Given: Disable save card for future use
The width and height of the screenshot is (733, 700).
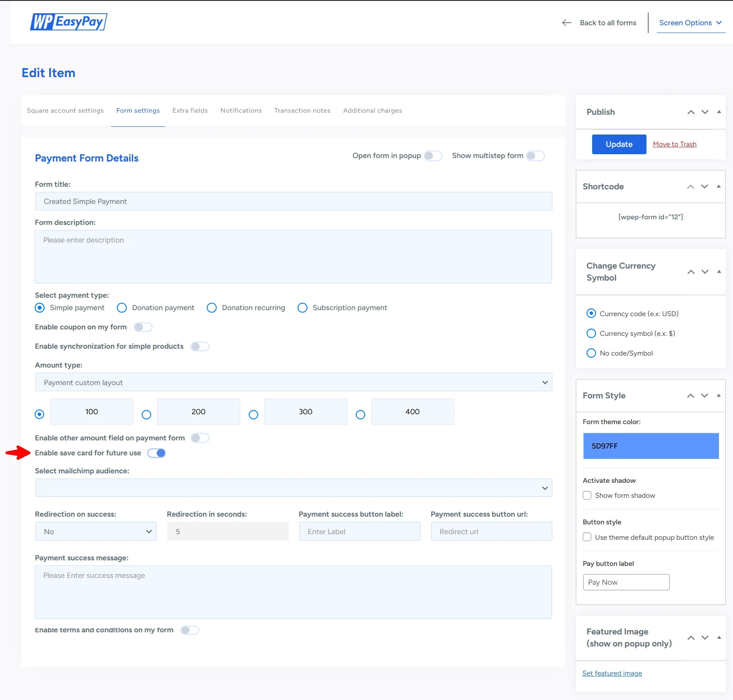Looking at the screenshot, I should click(x=157, y=453).
